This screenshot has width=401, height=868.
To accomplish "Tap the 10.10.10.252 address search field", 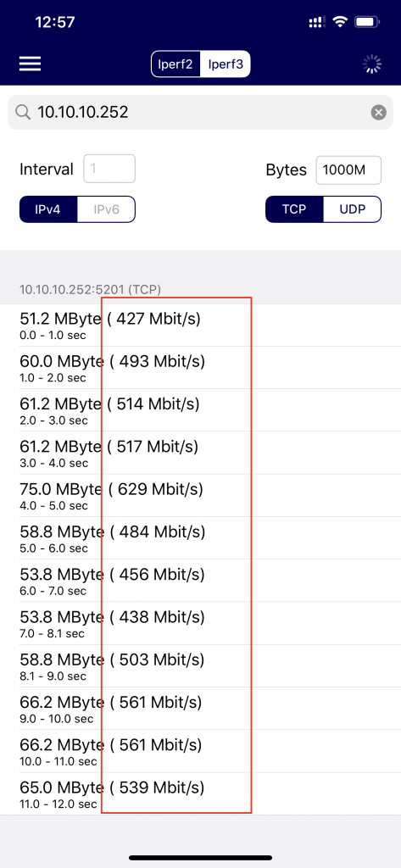I will [x=200, y=113].
